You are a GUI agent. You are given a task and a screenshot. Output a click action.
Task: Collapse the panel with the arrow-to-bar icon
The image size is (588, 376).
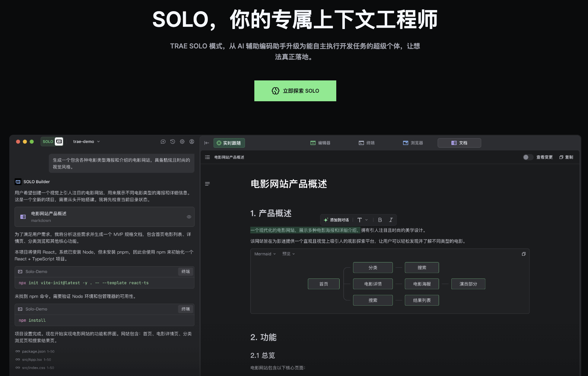tap(207, 143)
